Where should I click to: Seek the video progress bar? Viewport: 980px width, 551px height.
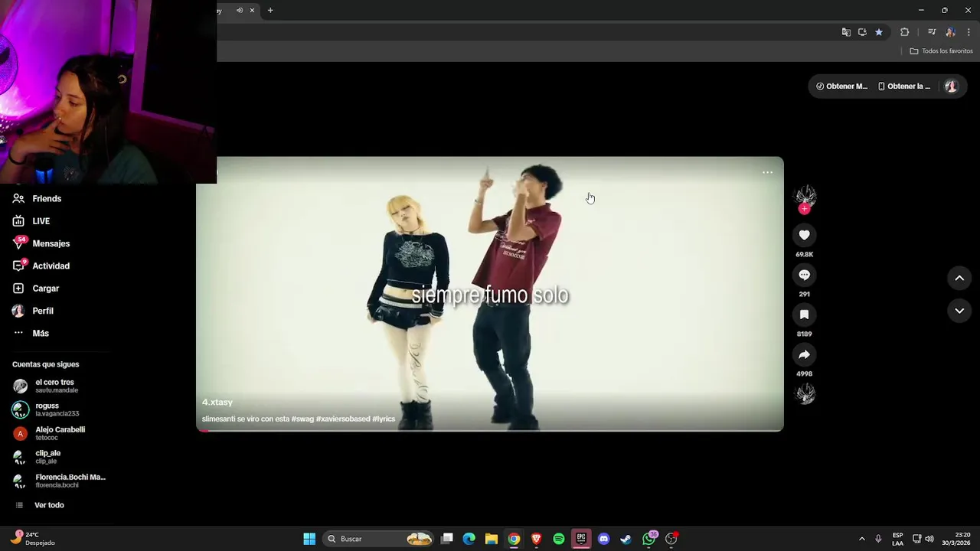[x=490, y=430]
